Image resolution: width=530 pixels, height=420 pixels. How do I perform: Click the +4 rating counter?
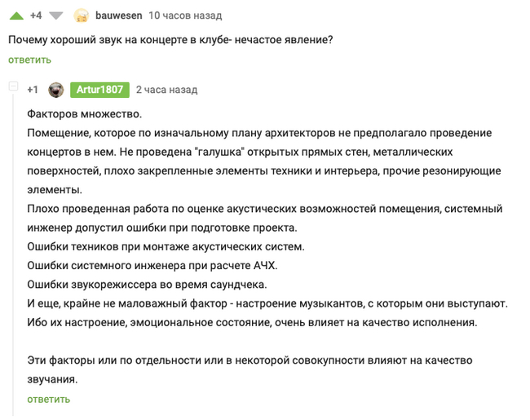[x=36, y=15]
